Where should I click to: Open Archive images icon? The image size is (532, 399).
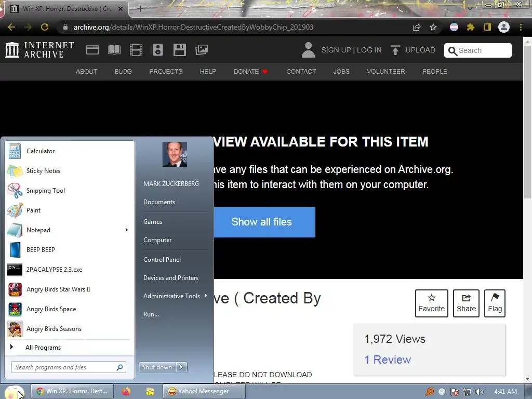tap(202, 50)
